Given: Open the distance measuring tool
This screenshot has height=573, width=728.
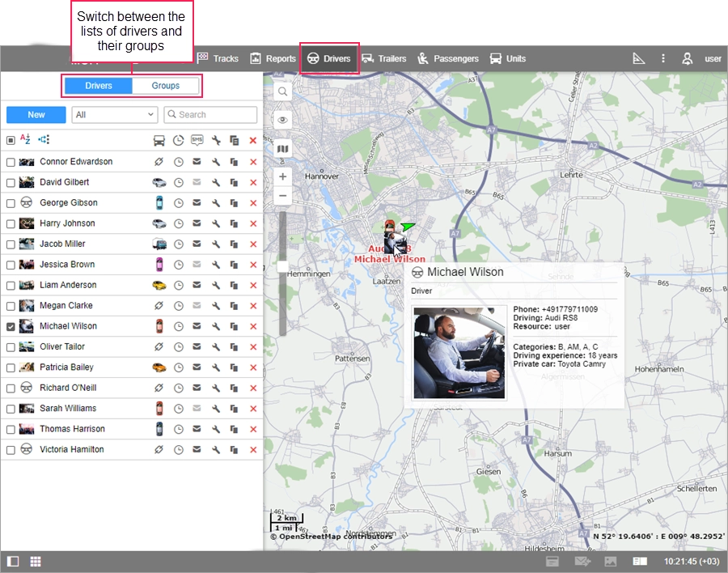Looking at the screenshot, I should point(639,58).
